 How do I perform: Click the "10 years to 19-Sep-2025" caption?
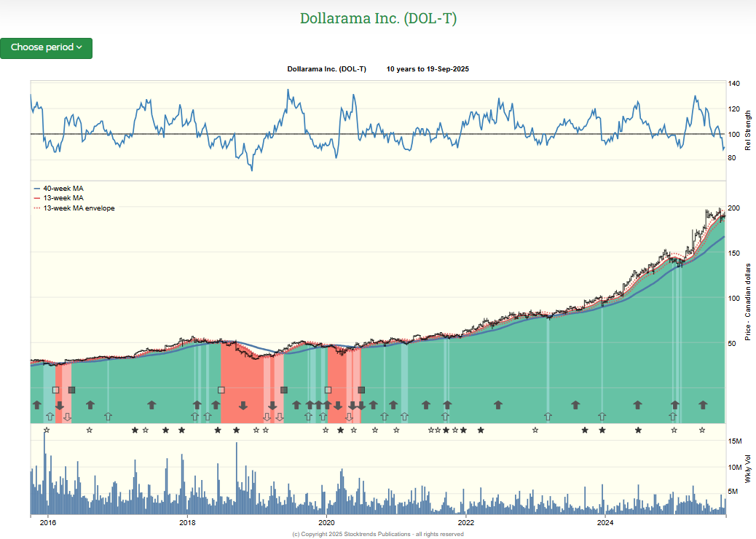click(428, 69)
